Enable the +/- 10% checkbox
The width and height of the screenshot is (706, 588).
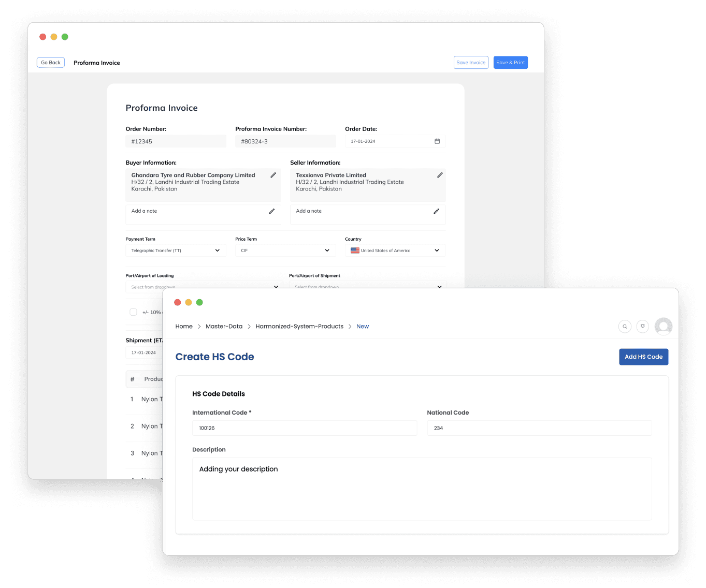click(133, 312)
